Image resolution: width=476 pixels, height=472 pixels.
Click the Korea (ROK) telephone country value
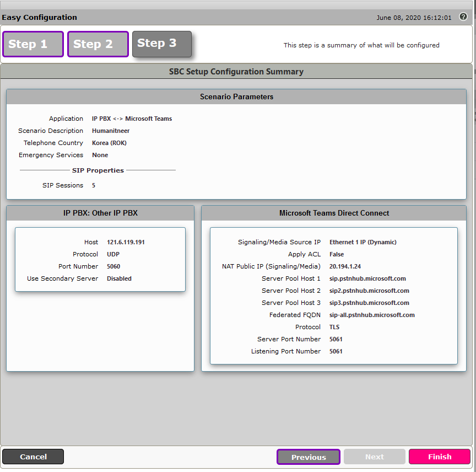point(109,143)
